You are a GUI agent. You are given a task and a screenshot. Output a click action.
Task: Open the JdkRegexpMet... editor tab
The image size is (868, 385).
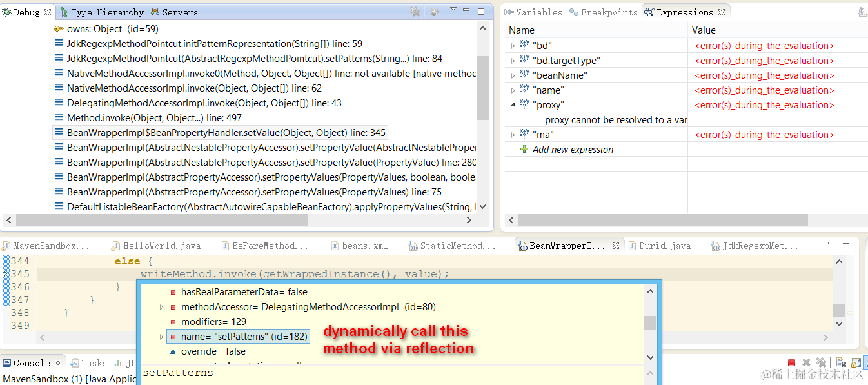[754, 246]
